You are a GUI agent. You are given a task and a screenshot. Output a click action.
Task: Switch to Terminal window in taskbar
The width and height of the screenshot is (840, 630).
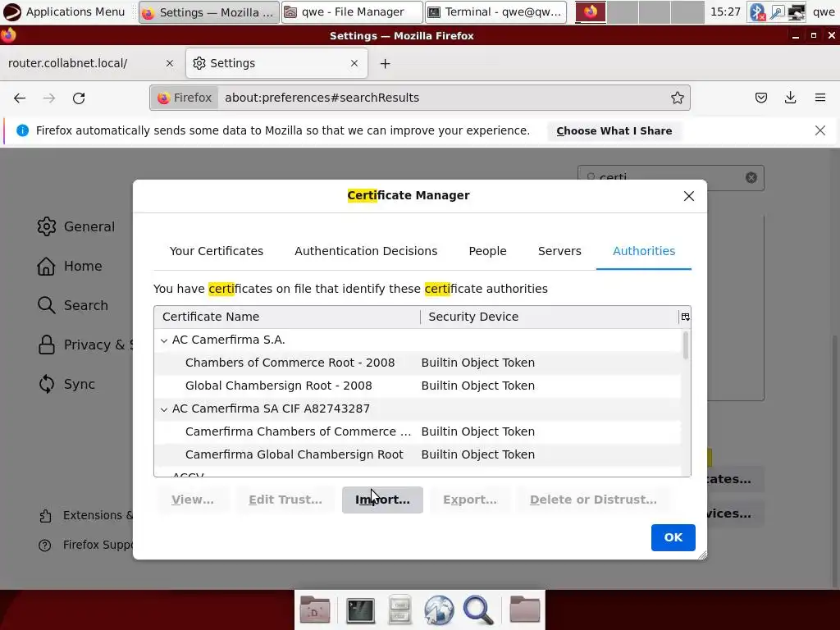point(495,11)
